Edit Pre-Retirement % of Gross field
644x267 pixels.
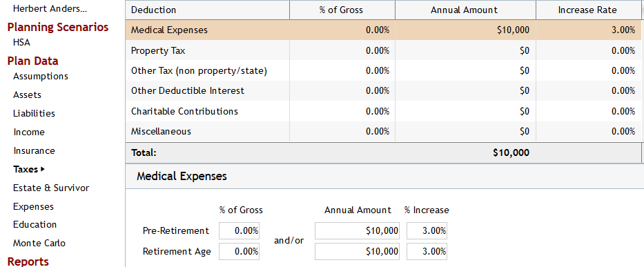[x=239, y=231]
